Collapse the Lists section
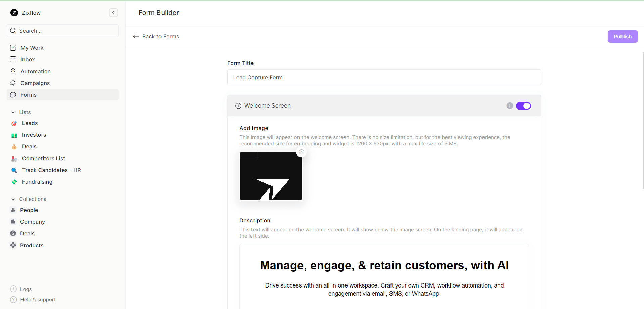The image size is (644, 309). point(13,112)
